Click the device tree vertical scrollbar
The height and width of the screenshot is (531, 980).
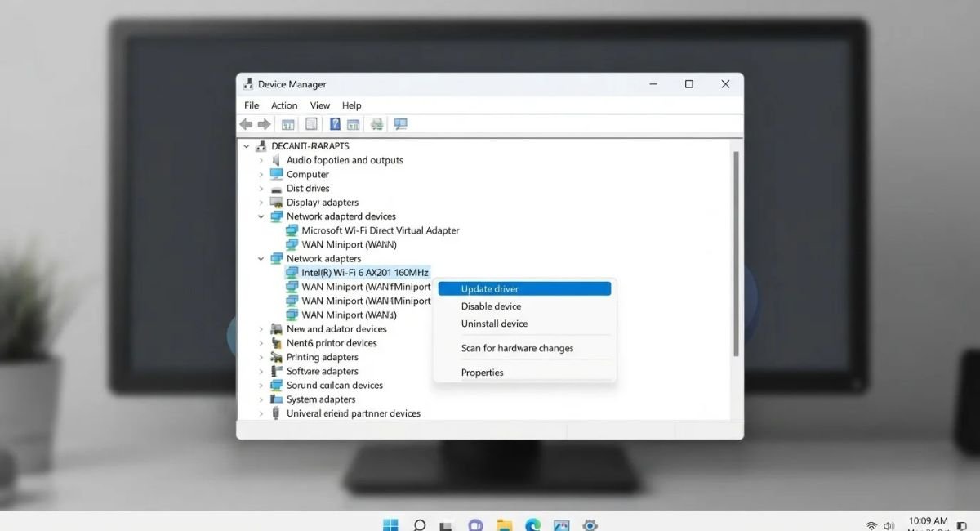737,253
